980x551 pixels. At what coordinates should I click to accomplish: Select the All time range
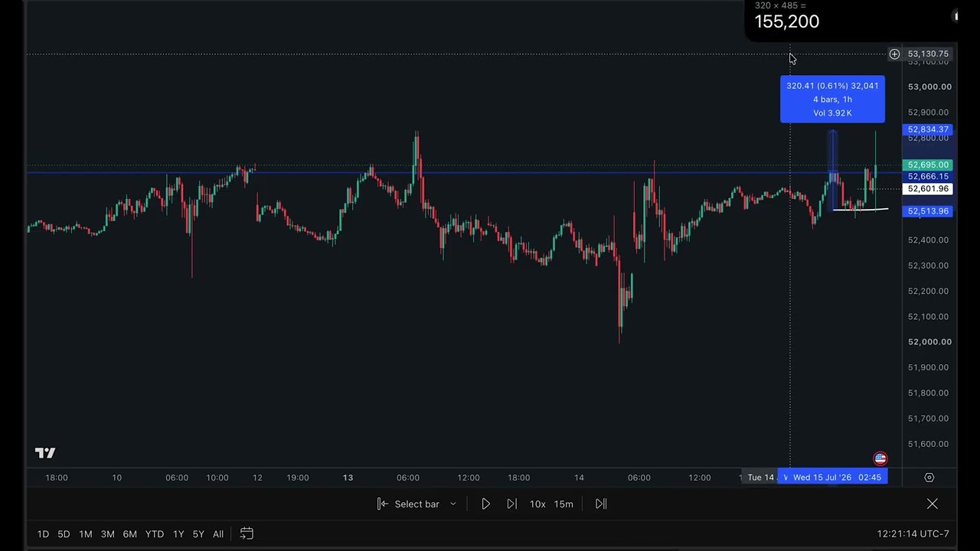(x=218, y=534)
